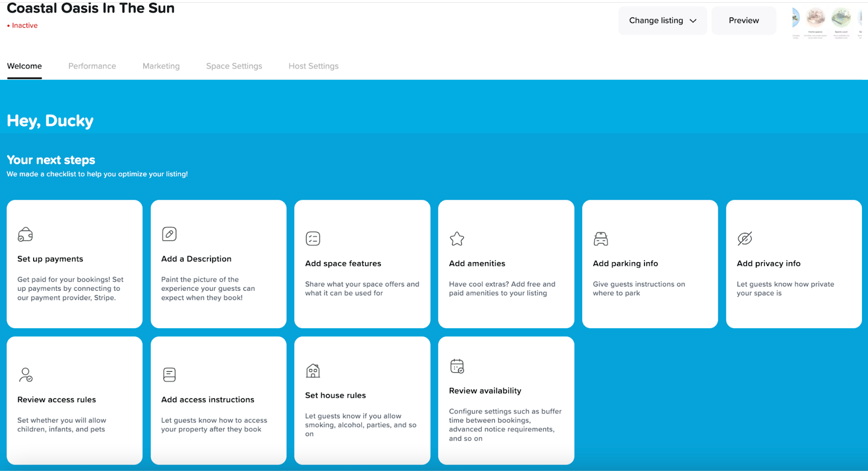868x471 pixels.
Task: Go to the Space Settings tab
Action: point(234,66)
